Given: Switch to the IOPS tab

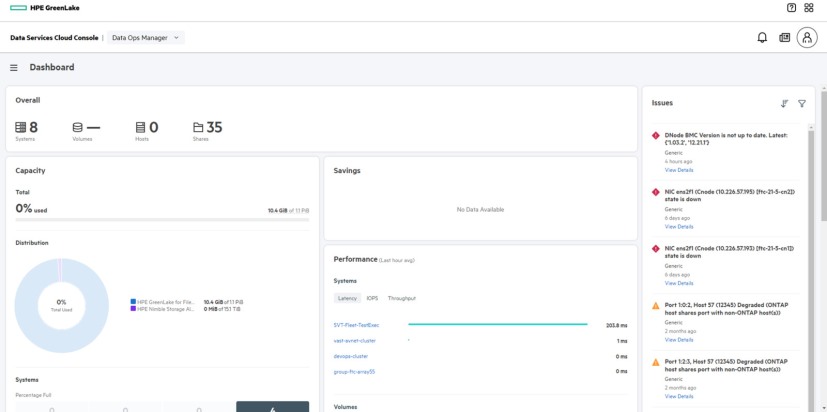Looking at the screenshot, I should coord(372,298).
